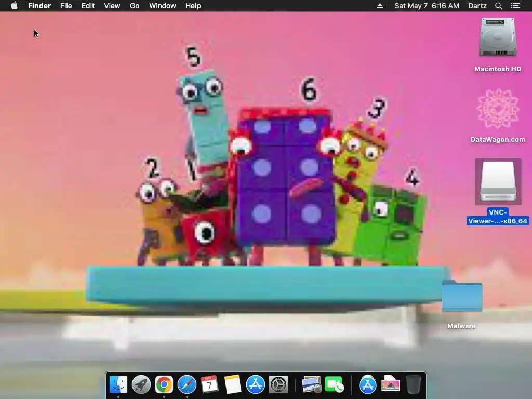Click the VNC-Viewer-...-x86_64 label
The height and width of the screenshot is (399, 532).
(498, 217)
